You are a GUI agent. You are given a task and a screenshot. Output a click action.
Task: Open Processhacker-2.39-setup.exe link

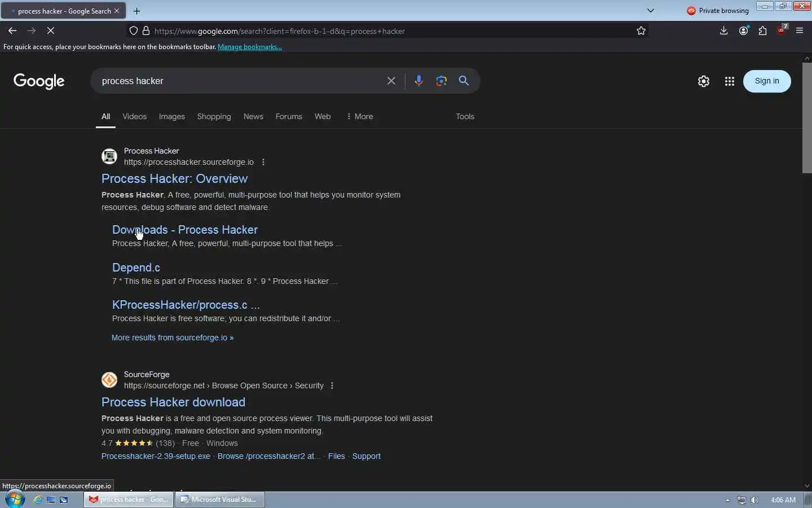tap(156, 456)
